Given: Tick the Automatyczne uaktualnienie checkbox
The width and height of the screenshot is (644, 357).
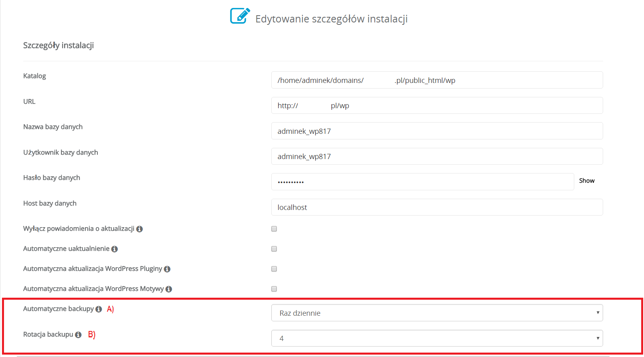Looking at the screenshot, I should pos(274,249).
